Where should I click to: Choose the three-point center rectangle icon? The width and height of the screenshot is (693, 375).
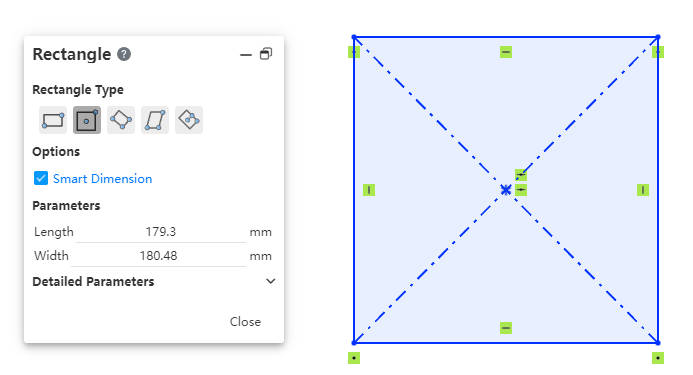(x=189, y=120)
